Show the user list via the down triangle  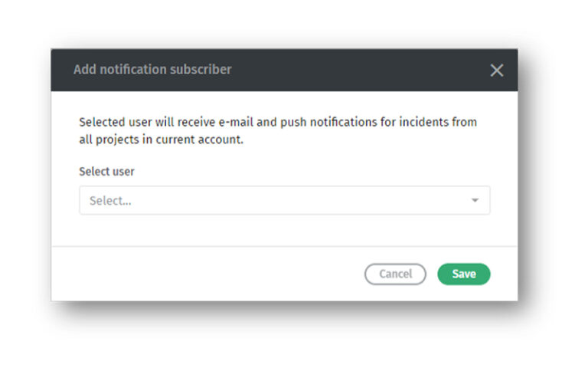pos(475,201)
